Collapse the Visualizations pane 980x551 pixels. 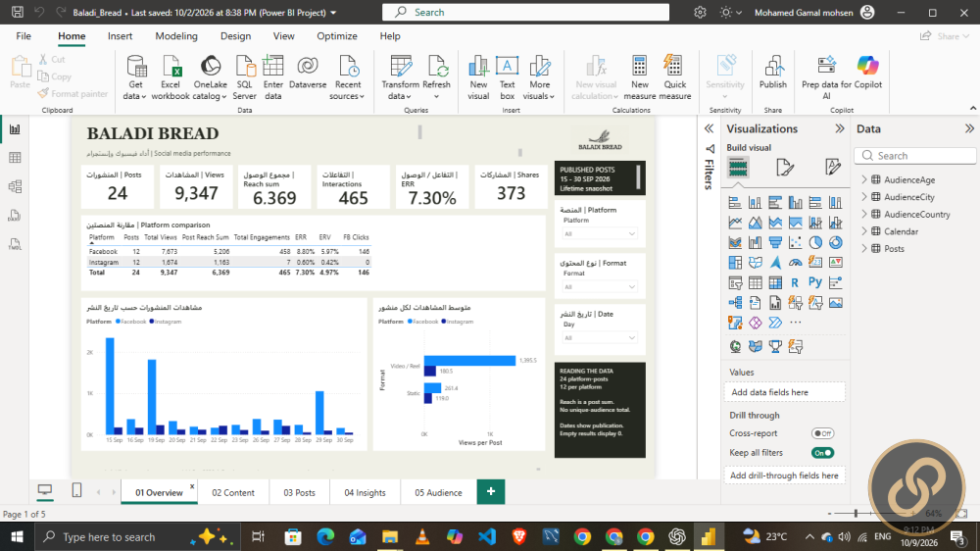click(840, 128)
